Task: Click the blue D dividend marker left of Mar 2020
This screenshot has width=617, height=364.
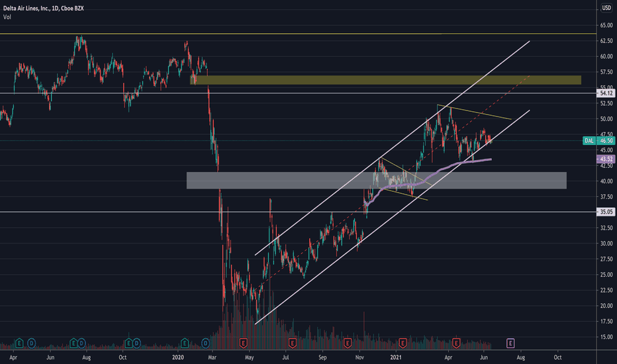Action: (205, 343)
